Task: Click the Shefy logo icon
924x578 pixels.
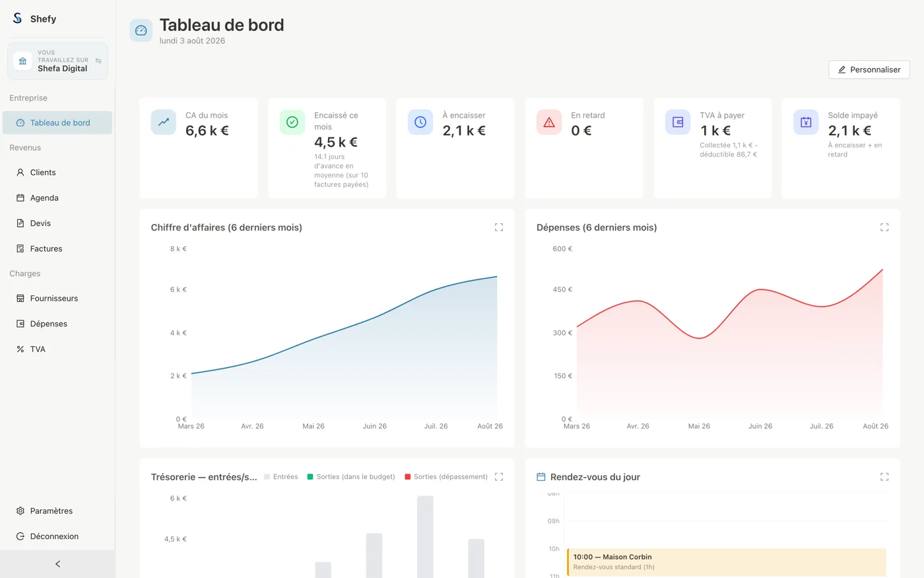Action: 17,18
